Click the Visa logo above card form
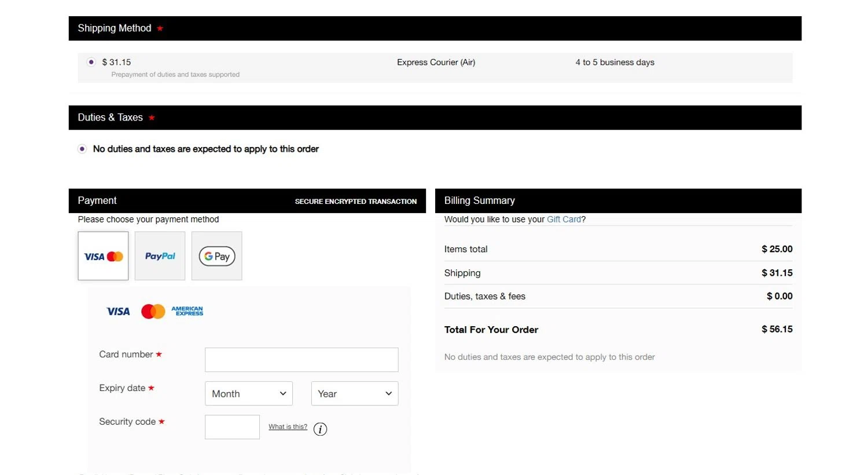The height and width of the screenshot is (475, 868). point(118,312)
